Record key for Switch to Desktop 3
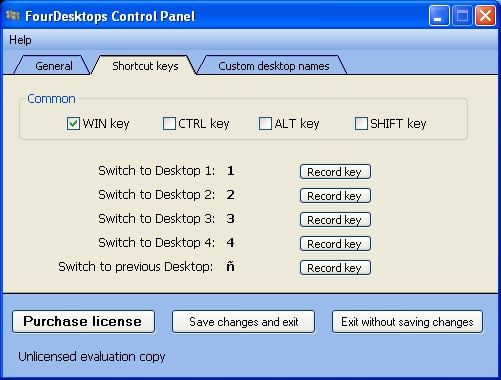The height and width of the screenshot is (380, 501). tap(335, 220)
